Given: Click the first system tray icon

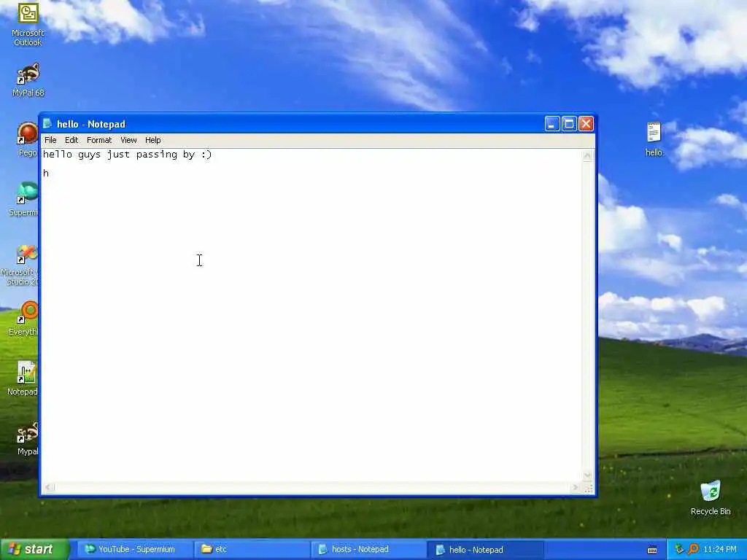Looking at the screenshot, I should [x=679, y=550].
